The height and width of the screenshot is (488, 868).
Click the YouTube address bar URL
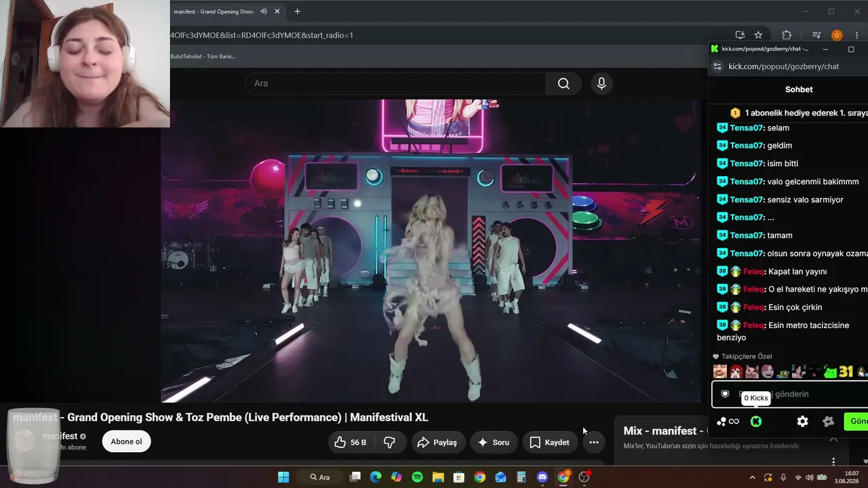[262, 35]
